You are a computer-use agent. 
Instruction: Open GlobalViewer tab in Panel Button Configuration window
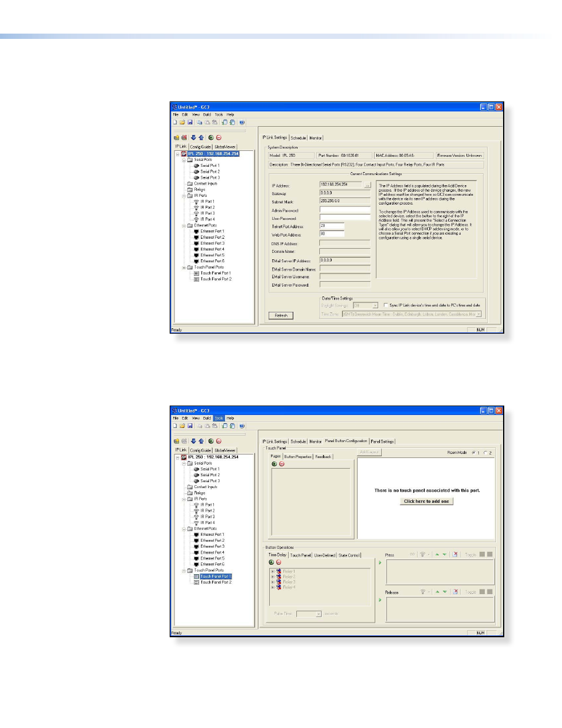(x=225, y=450)
